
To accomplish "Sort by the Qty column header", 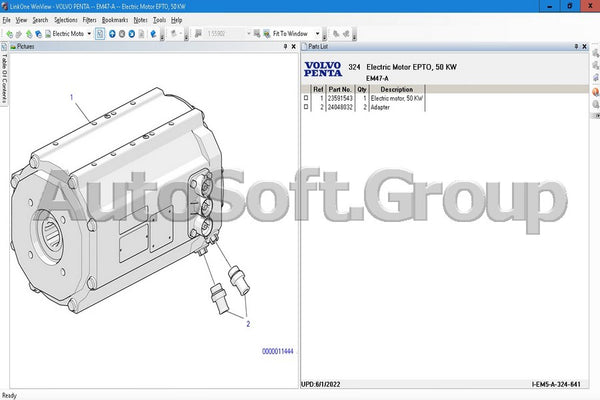I will pos(362,89).
